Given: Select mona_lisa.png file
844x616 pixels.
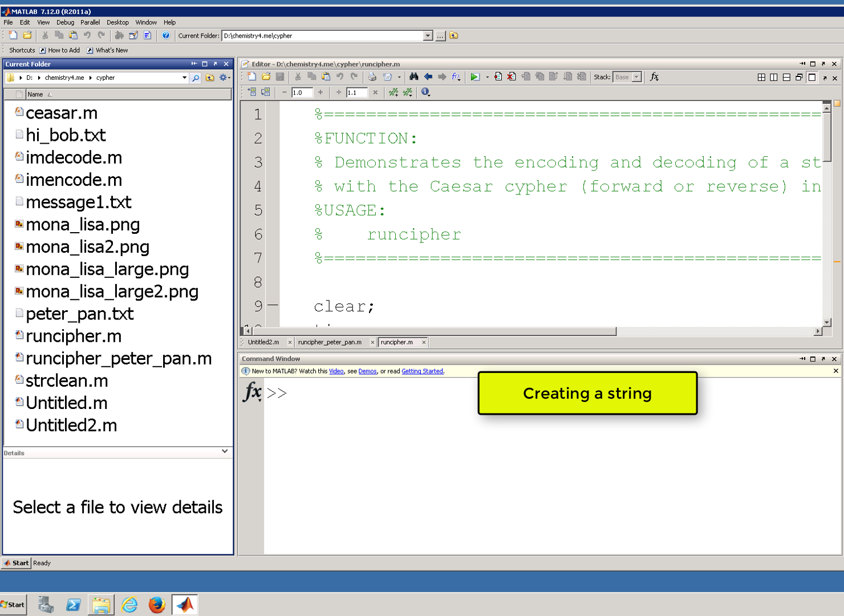Looking at the screenshot, I should (x=83, y=225).
